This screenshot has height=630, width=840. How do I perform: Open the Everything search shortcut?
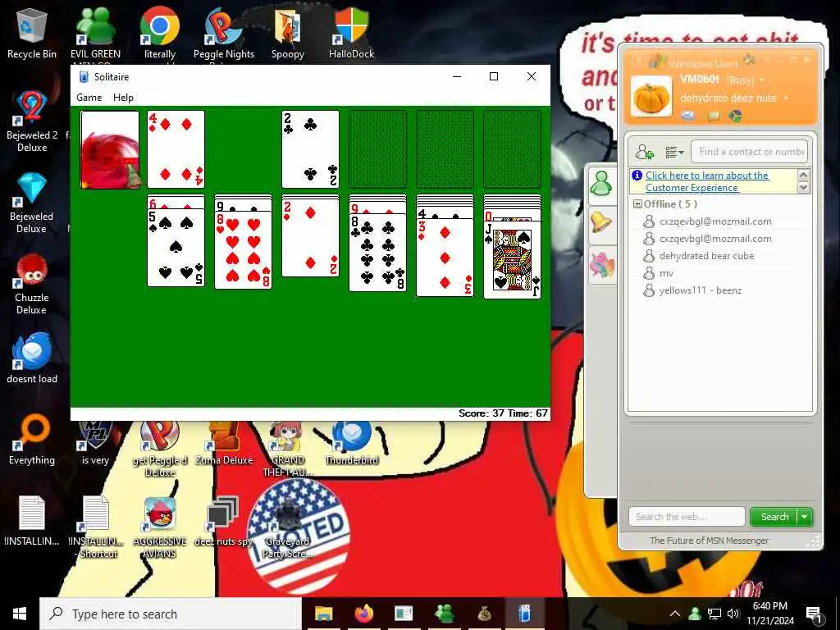click(32, 440)
